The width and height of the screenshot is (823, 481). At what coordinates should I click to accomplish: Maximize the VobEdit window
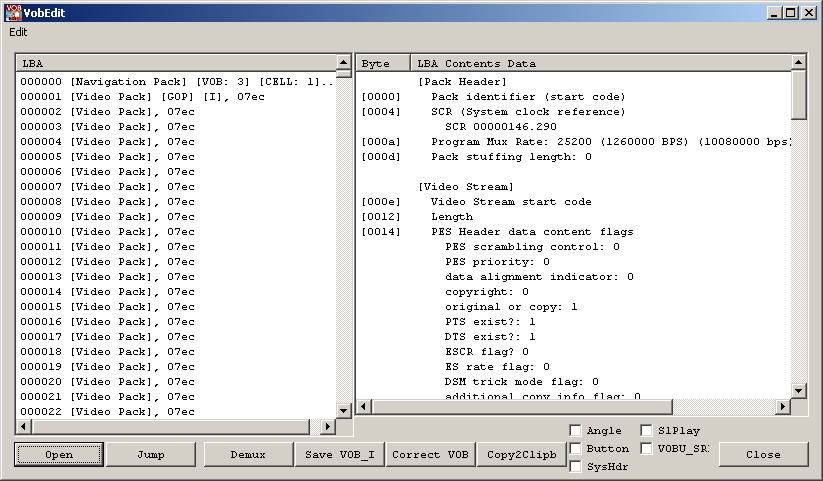[791, 13]
